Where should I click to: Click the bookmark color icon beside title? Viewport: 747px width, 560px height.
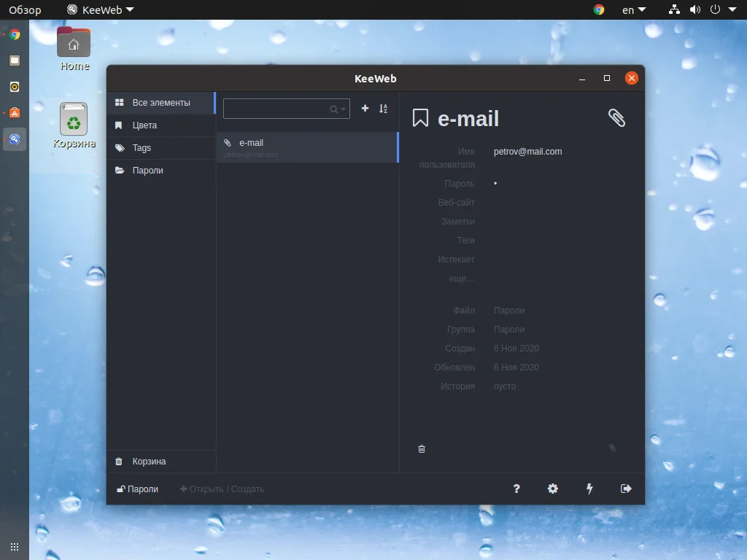(420, 118)
